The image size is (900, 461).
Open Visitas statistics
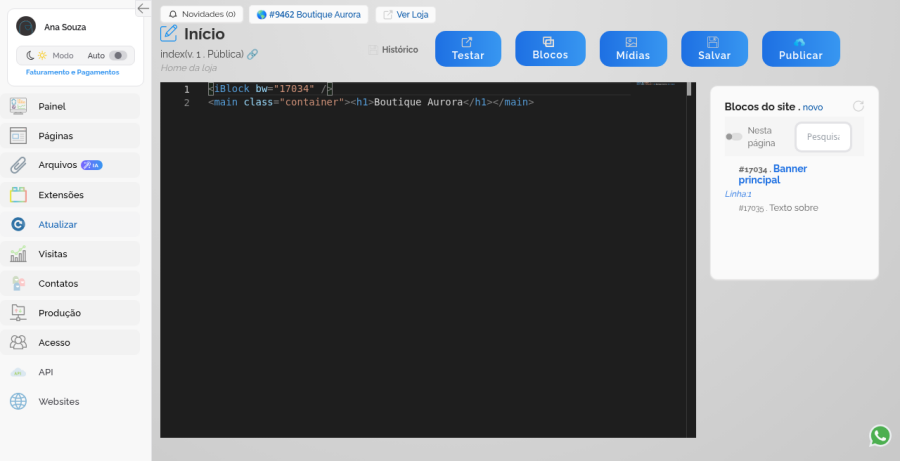point(70,254)
